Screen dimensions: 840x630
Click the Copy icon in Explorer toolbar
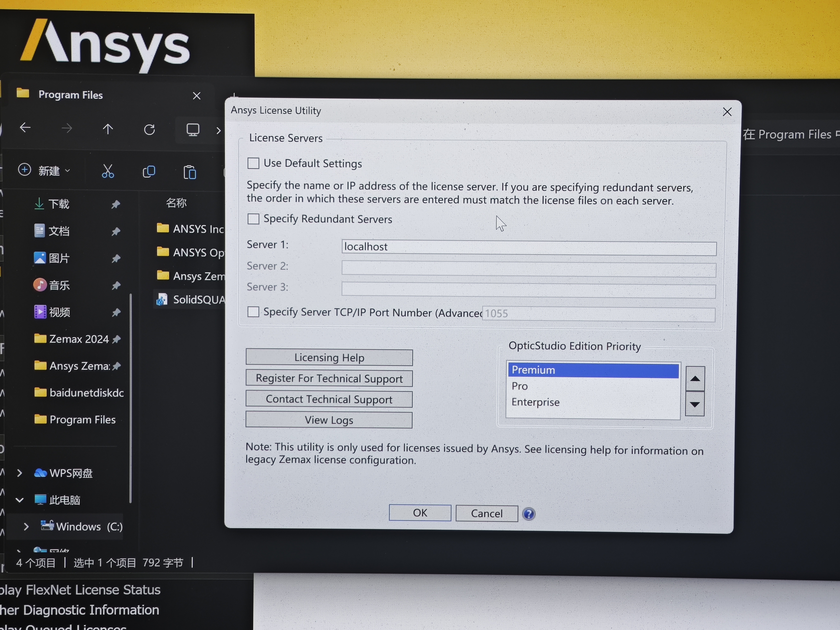point(149,172)
